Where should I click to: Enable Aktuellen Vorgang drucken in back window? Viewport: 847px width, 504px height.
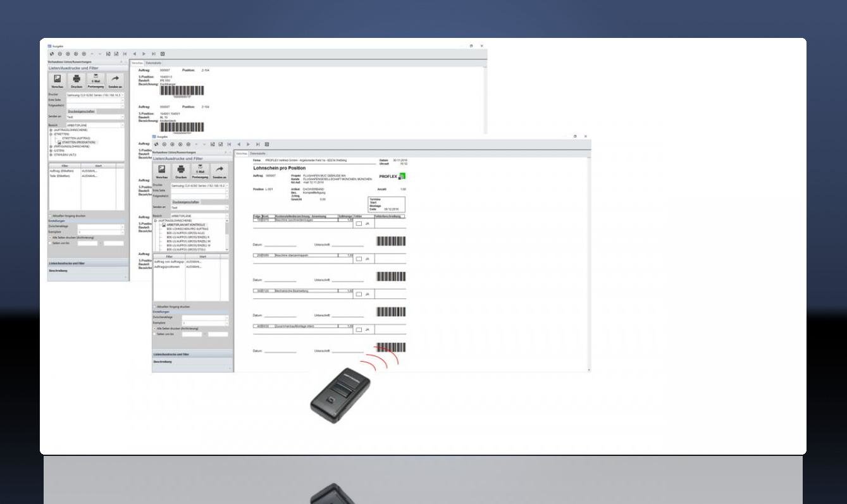(x=50, y=216)
